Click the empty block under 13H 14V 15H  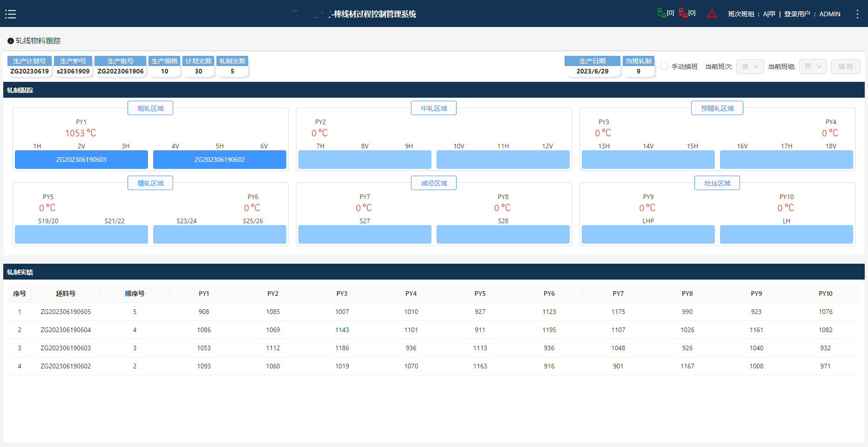(x=648, y=160)
